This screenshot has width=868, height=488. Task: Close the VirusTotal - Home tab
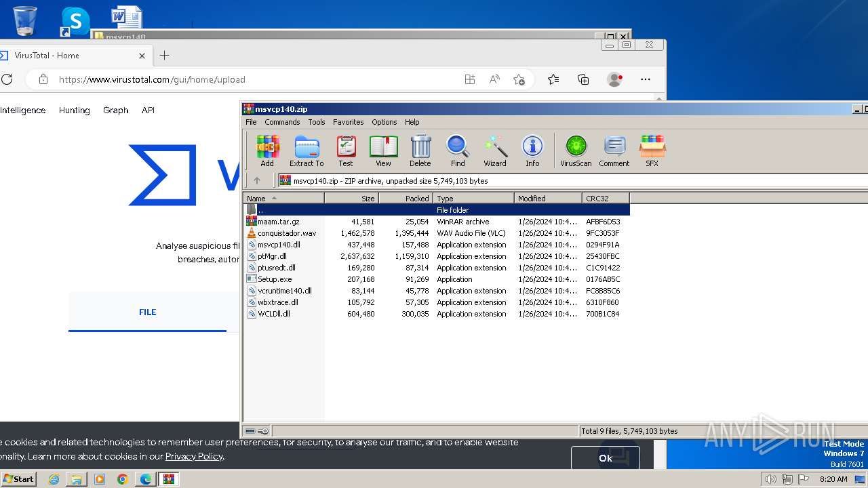(x=142, y=56)
